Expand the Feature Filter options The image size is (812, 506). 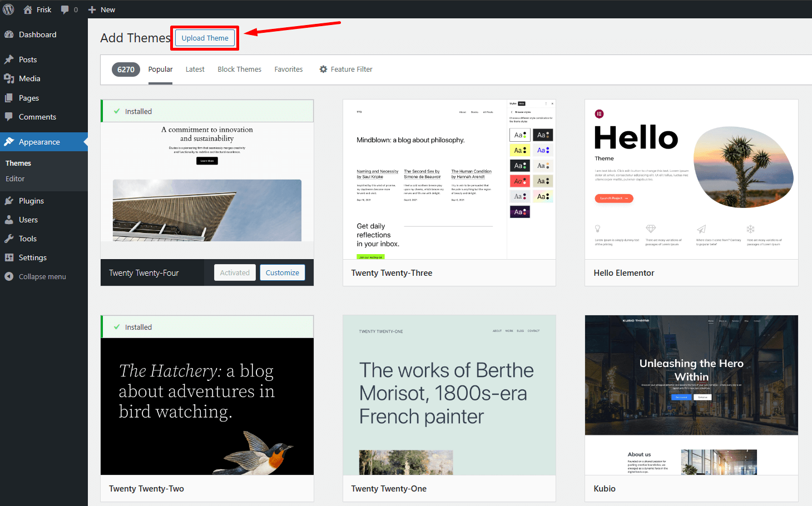click(x=345, y=70)
